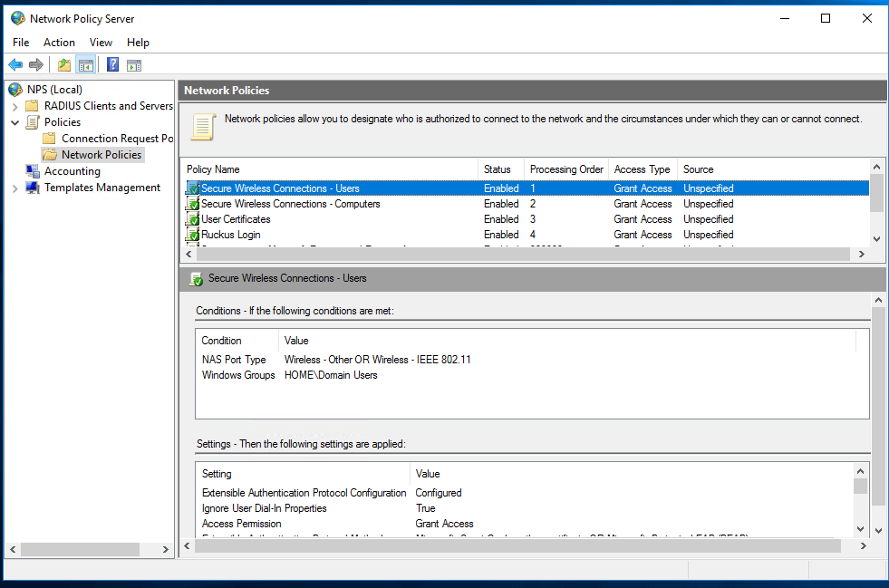Screen dimensions: 889x588
Task: Click the Accounting computers icon in tree
Action: (x=33, y=171)
